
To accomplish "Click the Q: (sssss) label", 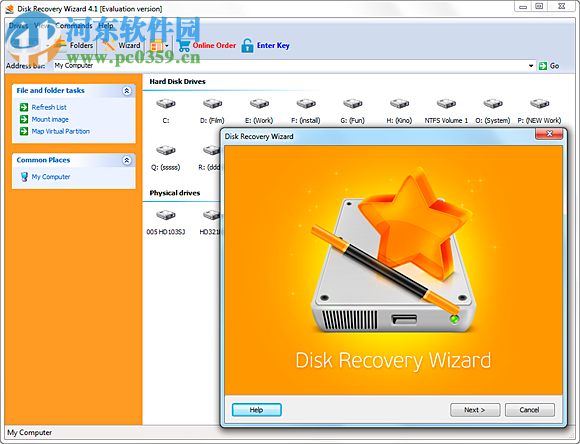I will tap(166, 167).
